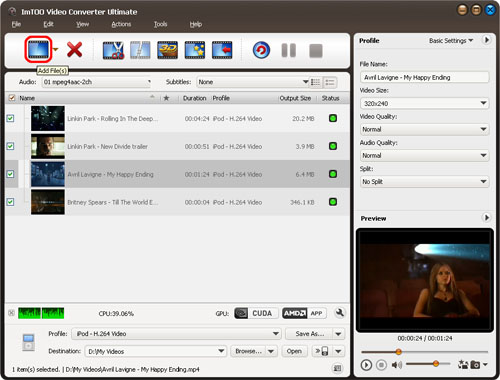
Task: Click the Merge files zipper icon
Action: 140,50
